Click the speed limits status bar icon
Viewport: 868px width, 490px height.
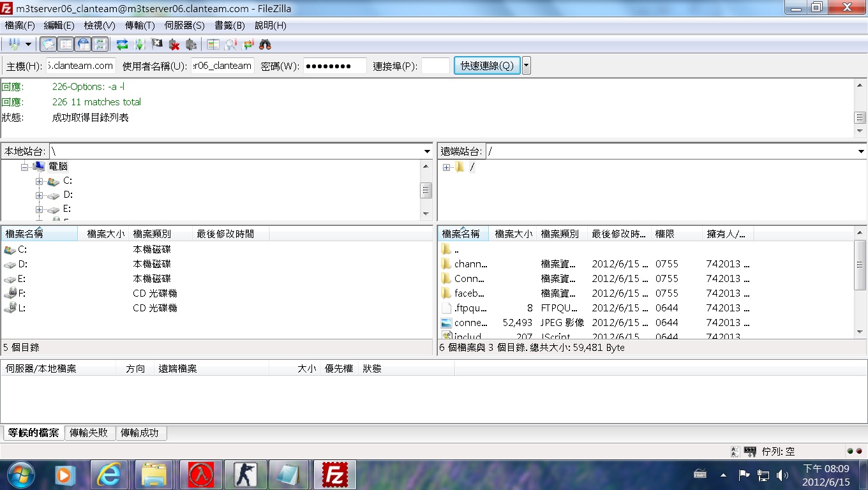751,451
